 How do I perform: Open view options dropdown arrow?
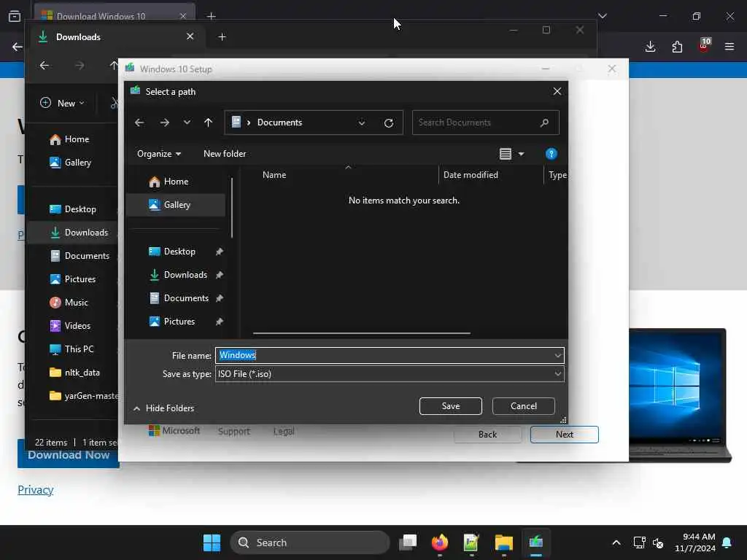click(521, 154)
